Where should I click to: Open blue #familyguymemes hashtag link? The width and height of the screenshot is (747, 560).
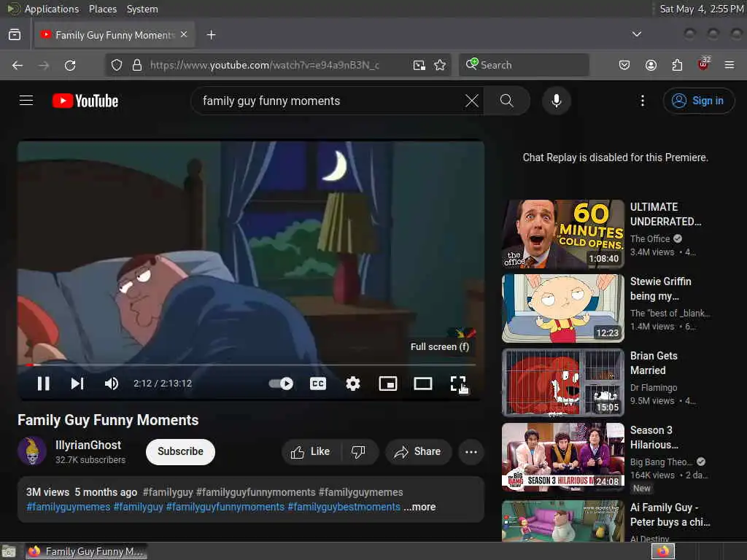[69, 507]
